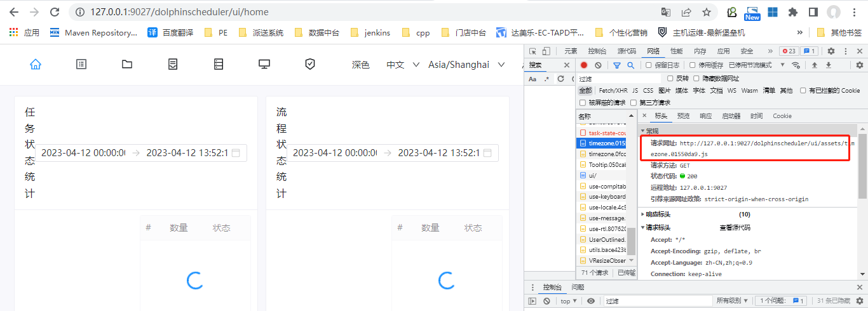Viewport: 868px width, 311px height.
Task: Stop network recording with the red button
Action: coord(584,65)
